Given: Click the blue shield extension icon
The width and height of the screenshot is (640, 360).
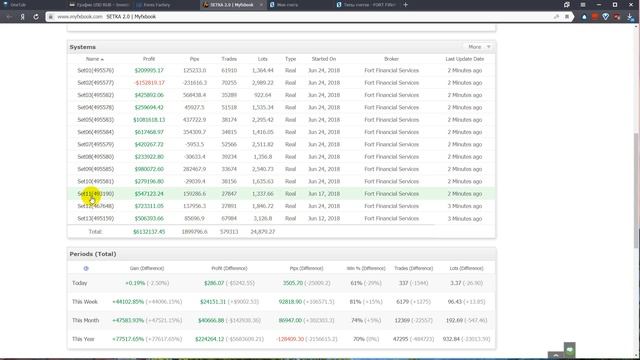Looking at the screenshot, I should click(x=606, y=17).
